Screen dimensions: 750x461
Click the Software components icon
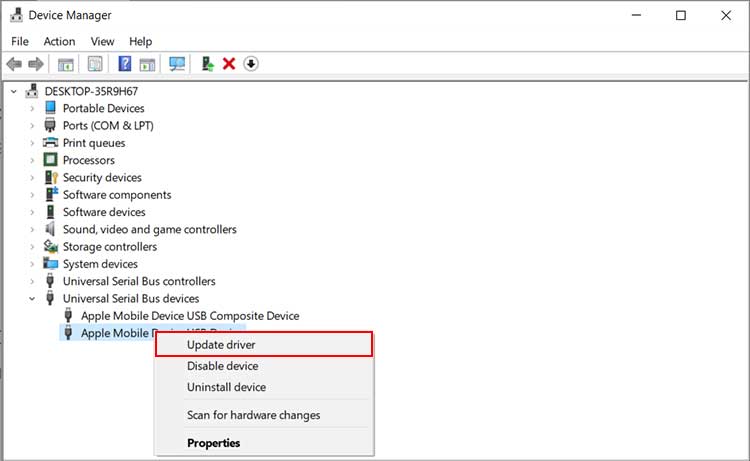click(51, 194)
